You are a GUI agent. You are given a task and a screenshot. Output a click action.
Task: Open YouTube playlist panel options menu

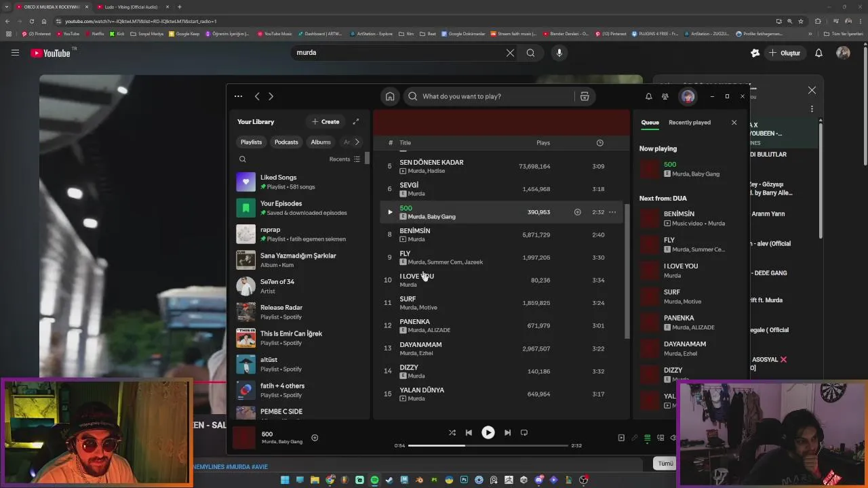click(812, 109)
